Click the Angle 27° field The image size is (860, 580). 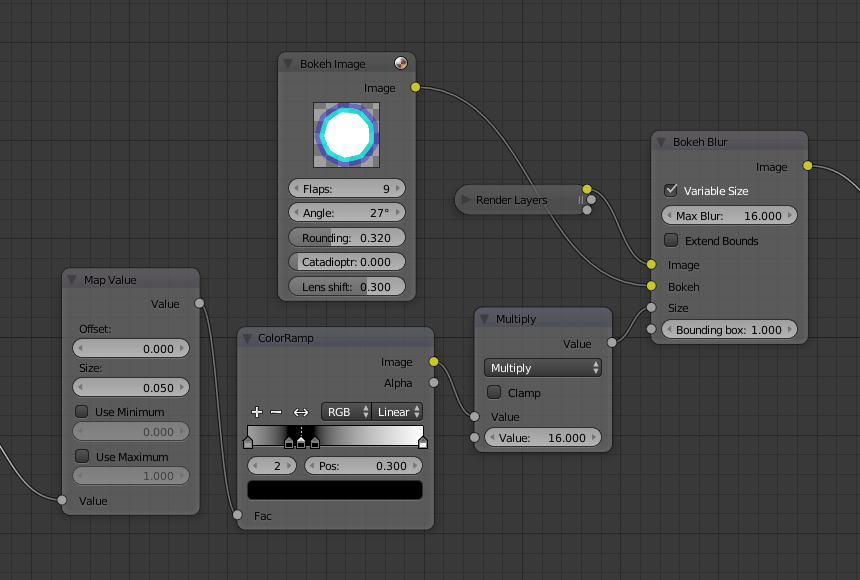(x=347, y=213)
